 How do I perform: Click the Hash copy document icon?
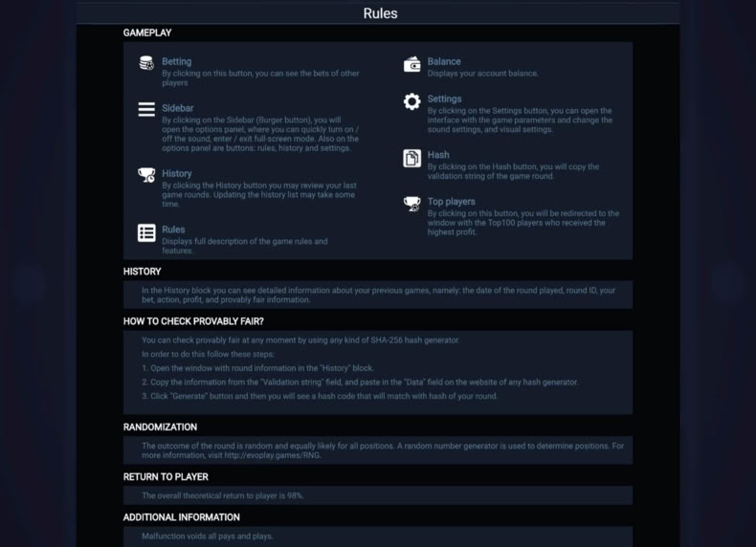point(411,158)
